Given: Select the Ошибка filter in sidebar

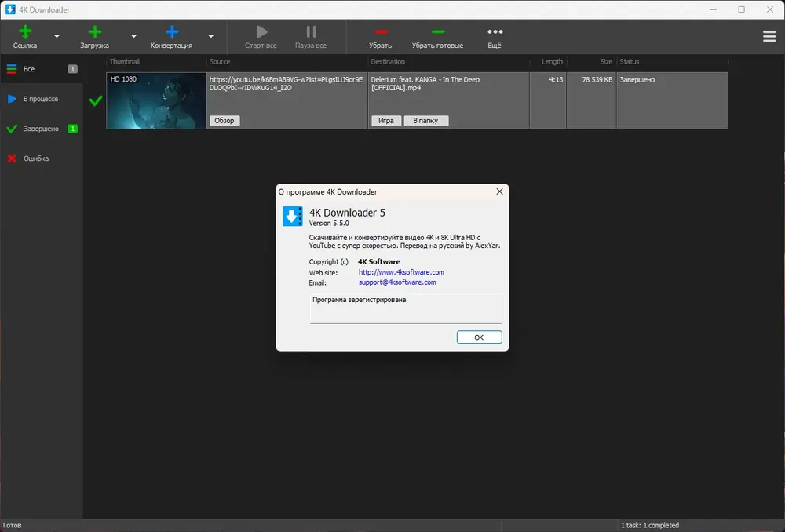Looking at the screenshot, I should click(42, 159).
